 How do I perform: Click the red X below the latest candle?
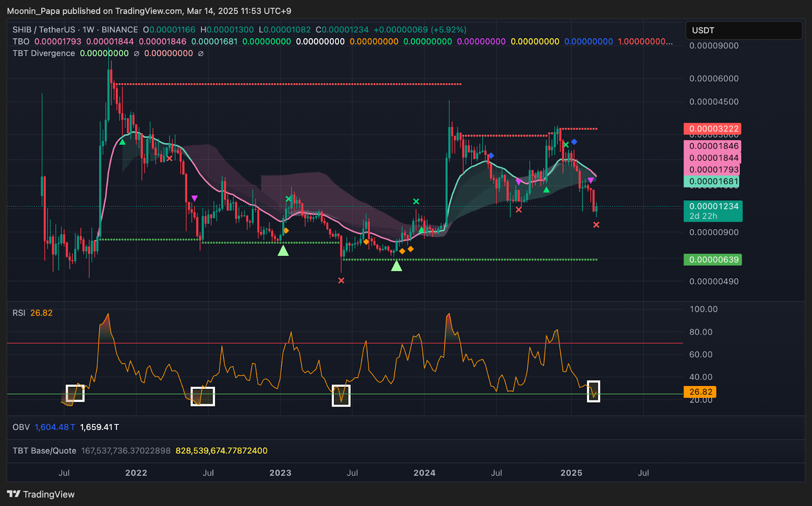click(596, 225)
